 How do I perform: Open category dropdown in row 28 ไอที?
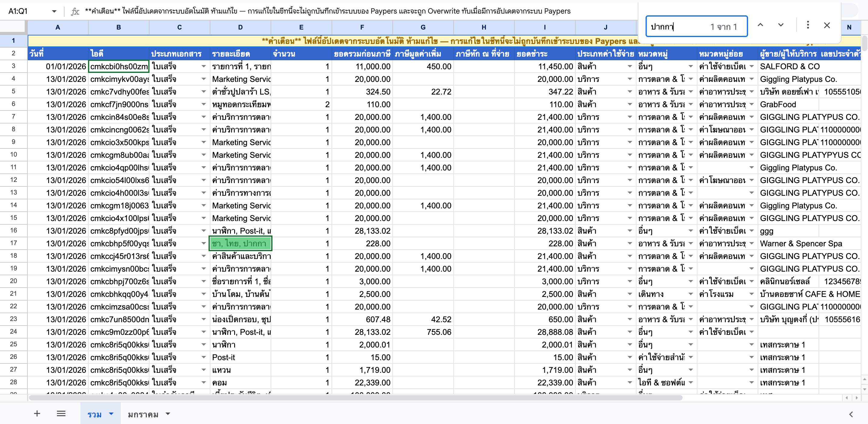(690, 382)
